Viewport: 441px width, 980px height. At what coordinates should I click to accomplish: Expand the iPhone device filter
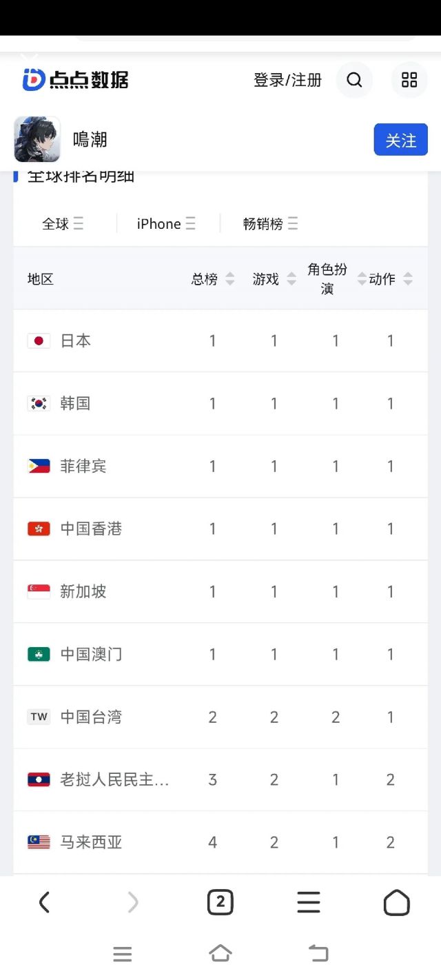[166, 223]
